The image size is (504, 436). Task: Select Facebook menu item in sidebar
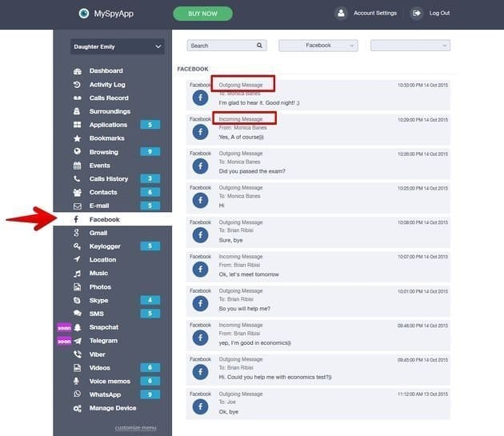coord(113,219)
